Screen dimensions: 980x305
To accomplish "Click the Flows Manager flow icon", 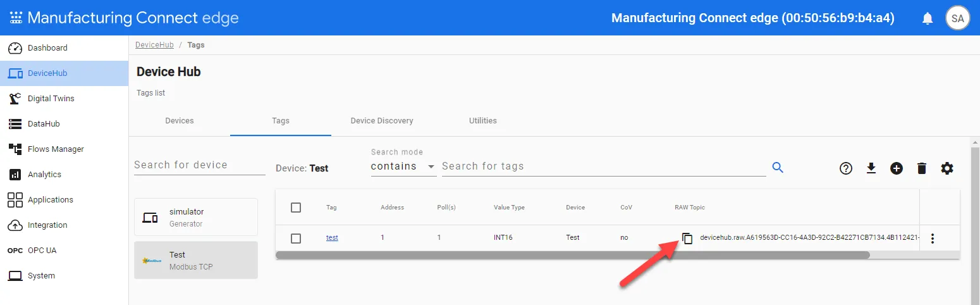I will tap(15, 149).
